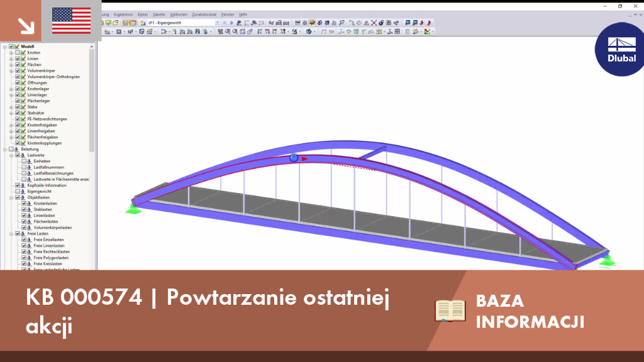Click the US flag language icon
Screen dimensions: 644x362
pos(72,21)
